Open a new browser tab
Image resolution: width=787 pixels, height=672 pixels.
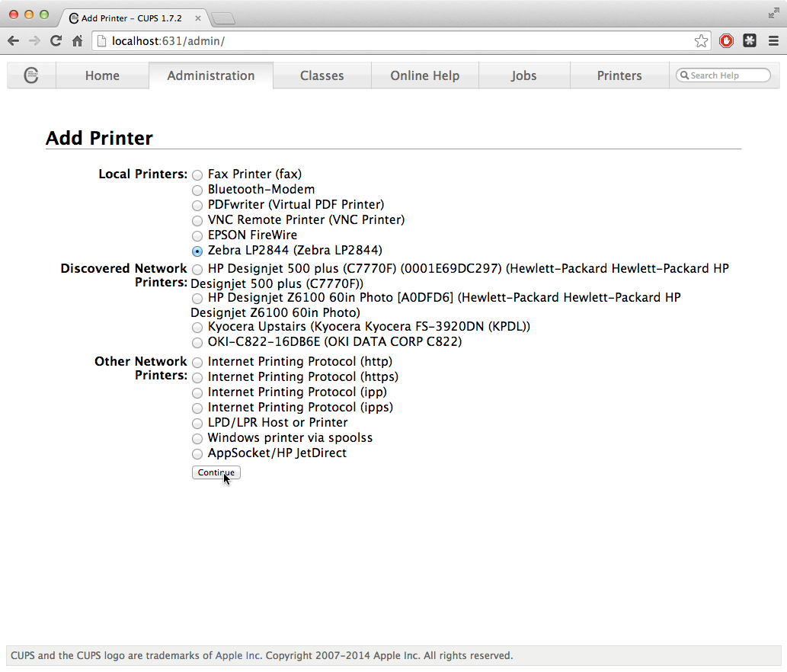tap(223, 18)
